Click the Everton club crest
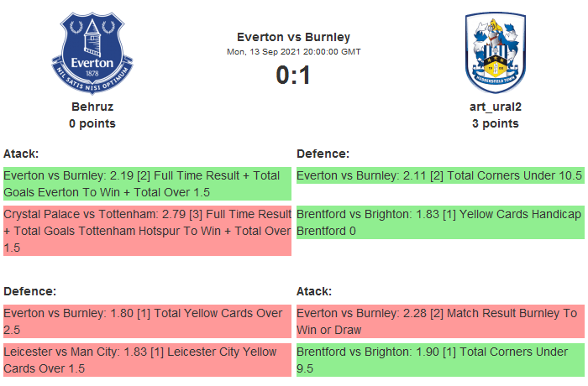This screenshot has height=386, width=588. click(x=92, y=52)
